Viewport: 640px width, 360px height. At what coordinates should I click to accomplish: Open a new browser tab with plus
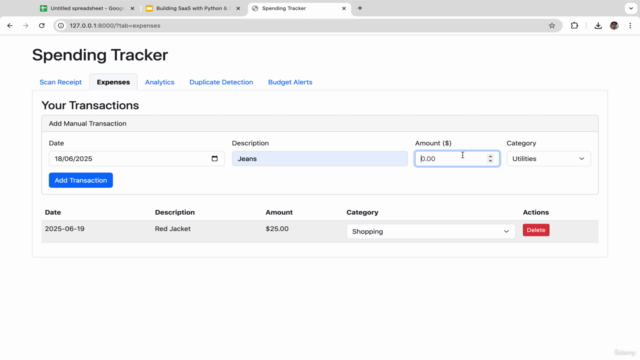coord(360,8)
